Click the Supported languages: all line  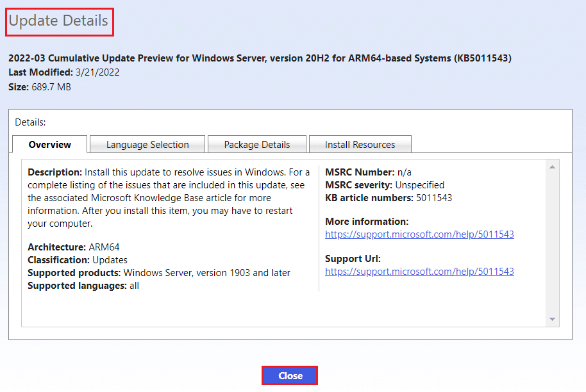coord(83,286)
